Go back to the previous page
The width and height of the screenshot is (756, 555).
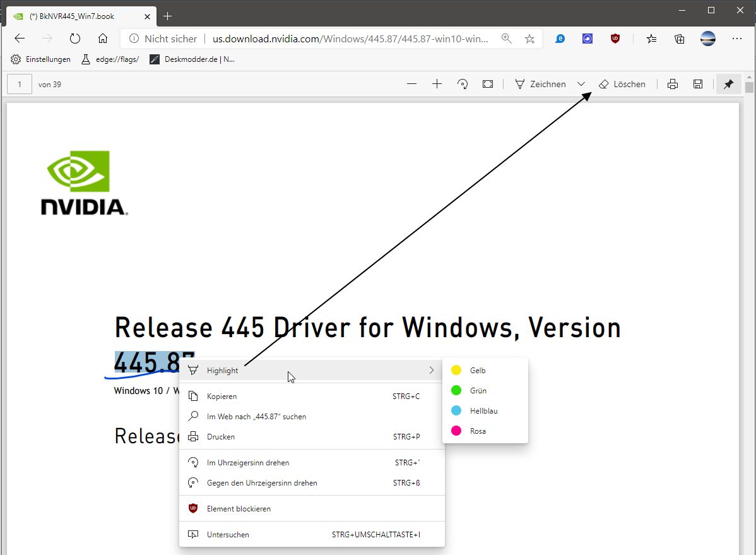coord(20,39)
